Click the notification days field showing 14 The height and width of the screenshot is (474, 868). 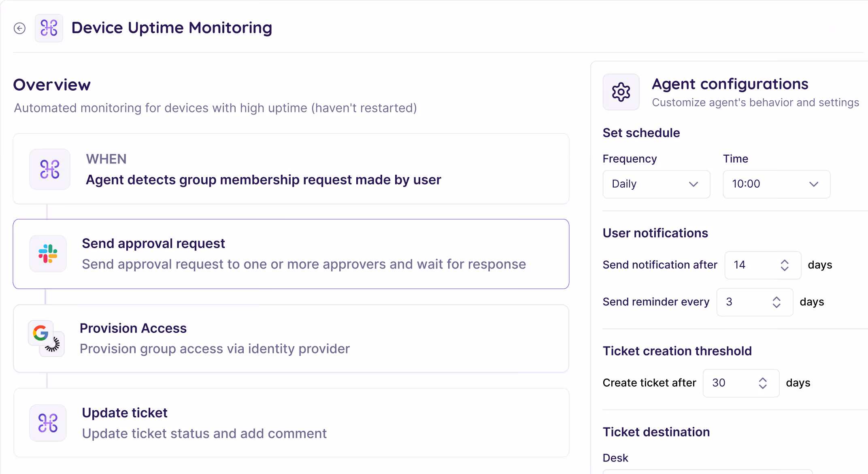pyautogui.click(x=749, y=265)
